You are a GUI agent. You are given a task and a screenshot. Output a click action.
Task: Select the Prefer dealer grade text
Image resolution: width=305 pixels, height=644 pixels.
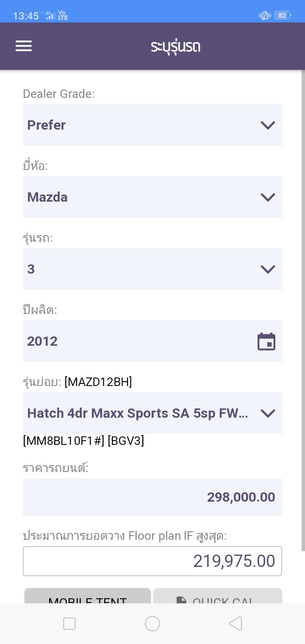(47, 125)
